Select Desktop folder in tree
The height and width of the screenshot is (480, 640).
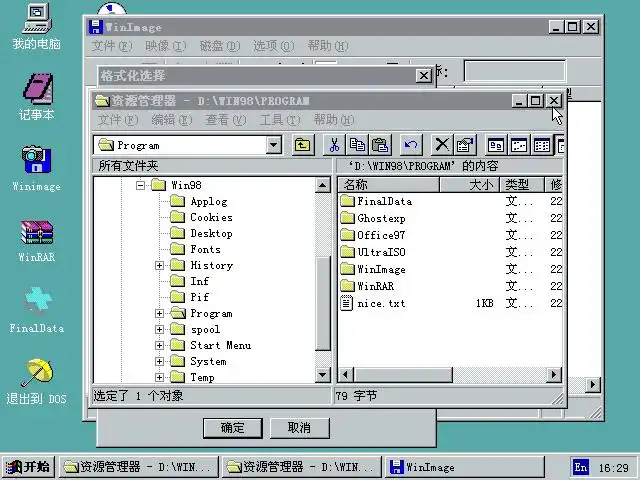click(202, 233)
